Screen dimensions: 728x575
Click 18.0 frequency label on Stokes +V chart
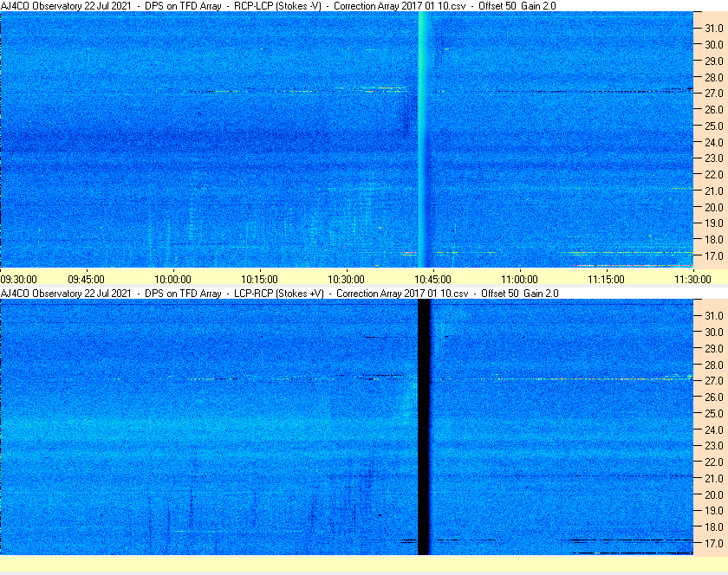(x=714, y=527)
